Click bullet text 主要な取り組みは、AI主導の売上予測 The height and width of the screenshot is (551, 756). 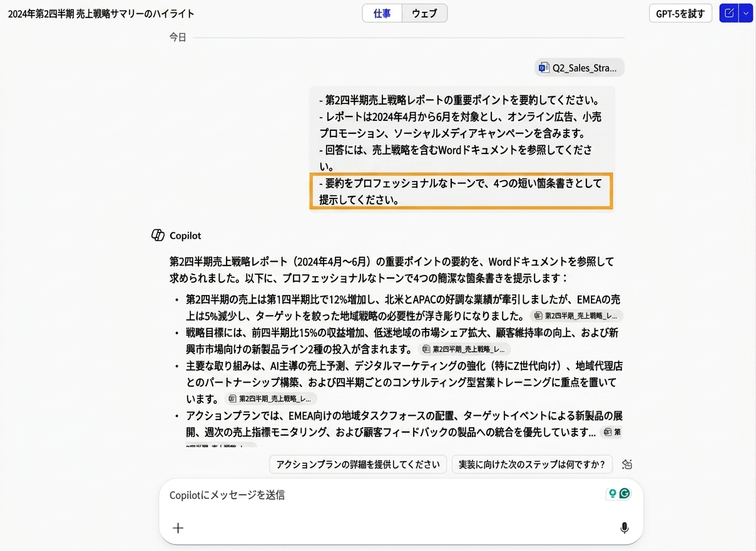tap(404, 382)
